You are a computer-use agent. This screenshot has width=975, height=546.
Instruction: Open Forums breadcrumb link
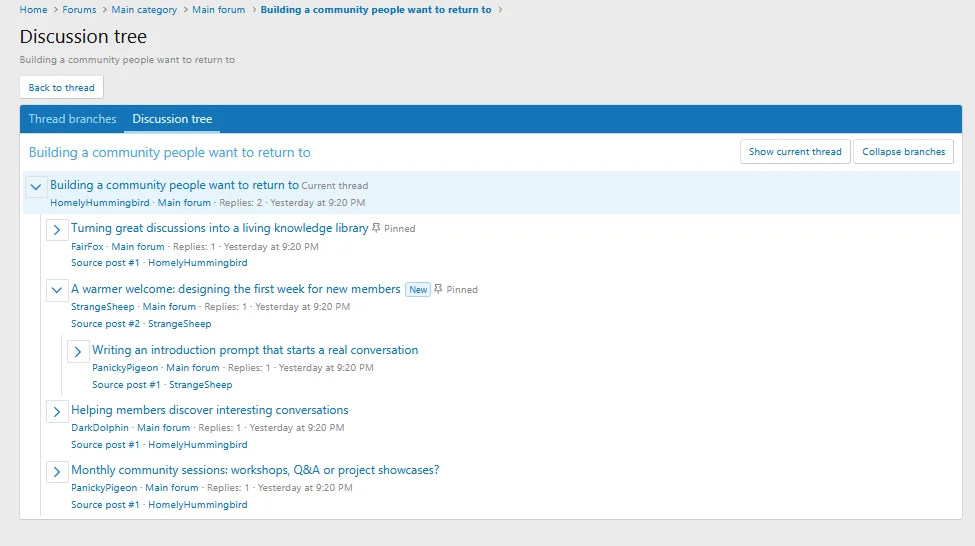[x=79, y=10]
